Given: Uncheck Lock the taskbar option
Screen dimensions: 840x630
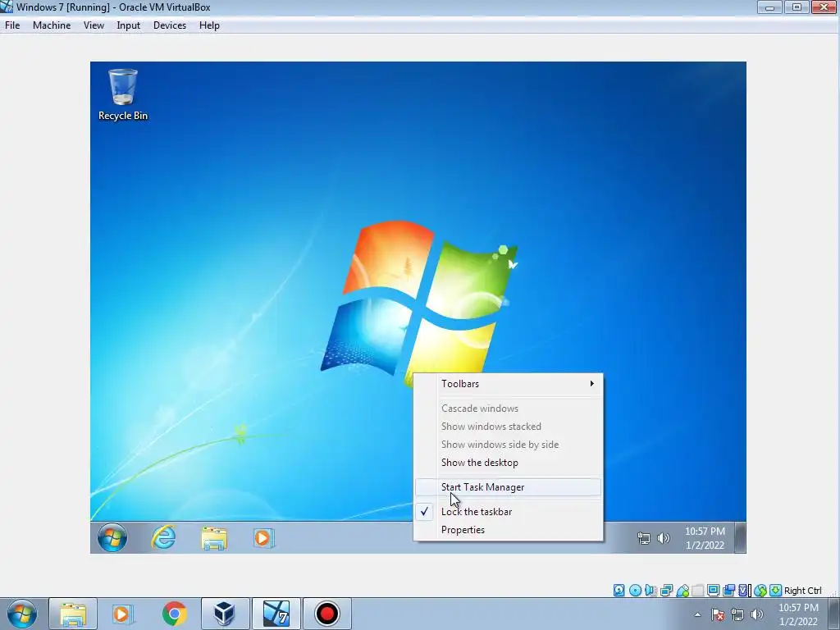Looking at the screenshot, I should pyautogui.click(x=508, y=512).
